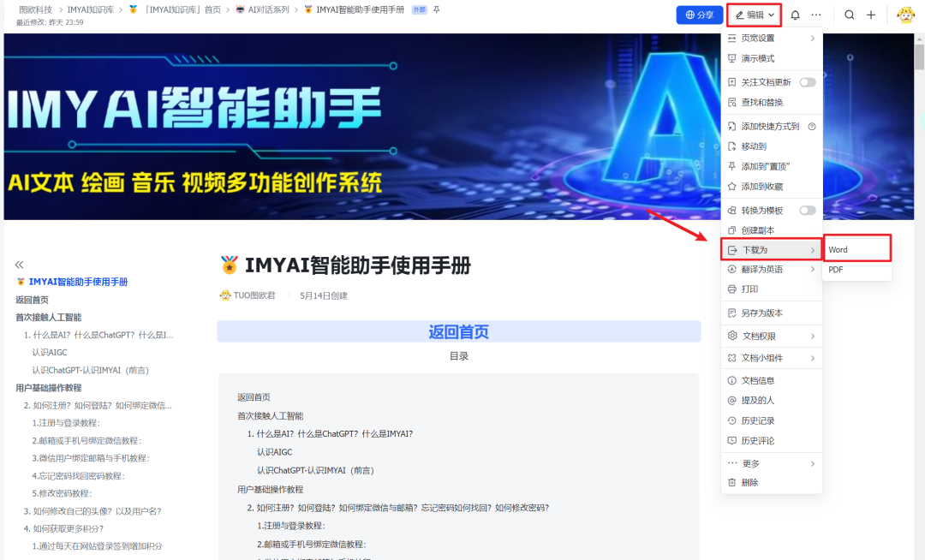This screenshot has width=925, height=560.
Task: Click the plus icon to create new
Action: tap(871, 15)
